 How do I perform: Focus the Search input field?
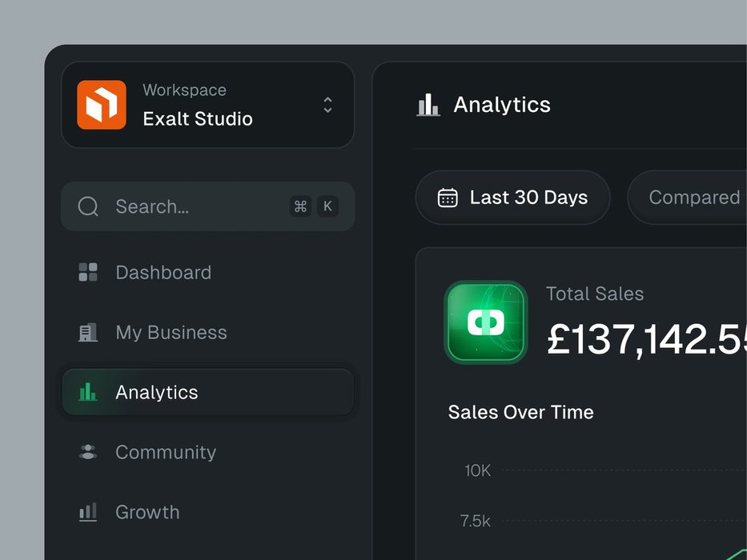[x=192, y=206]
